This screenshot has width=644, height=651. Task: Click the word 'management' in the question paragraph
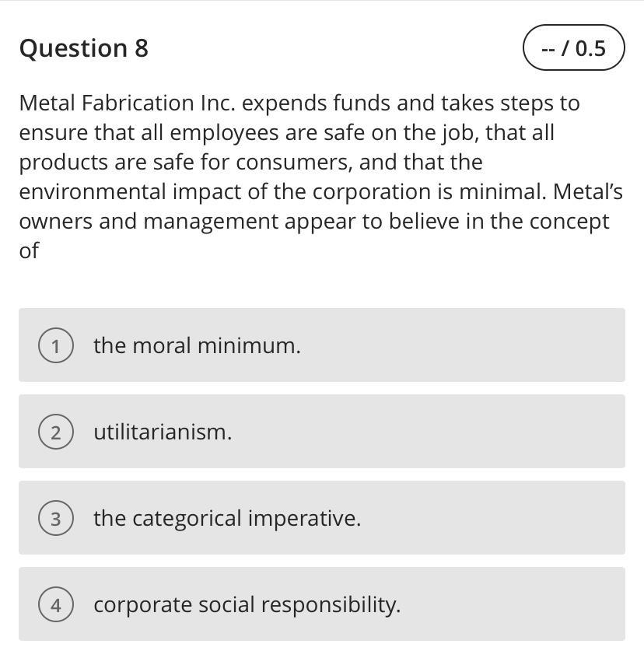click(211, 222)
